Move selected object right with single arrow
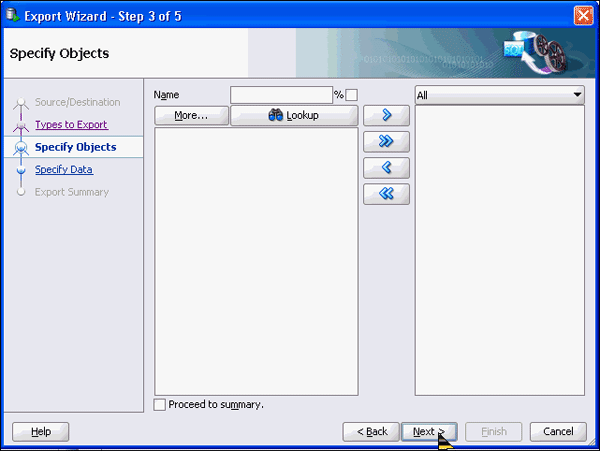Image resolution: width=600 pixels, height=451 pixels. (x=386, y=115)
